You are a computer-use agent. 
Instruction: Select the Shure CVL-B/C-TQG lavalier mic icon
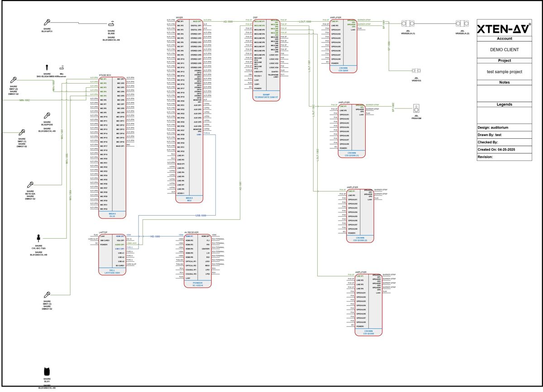pos(39,238)
